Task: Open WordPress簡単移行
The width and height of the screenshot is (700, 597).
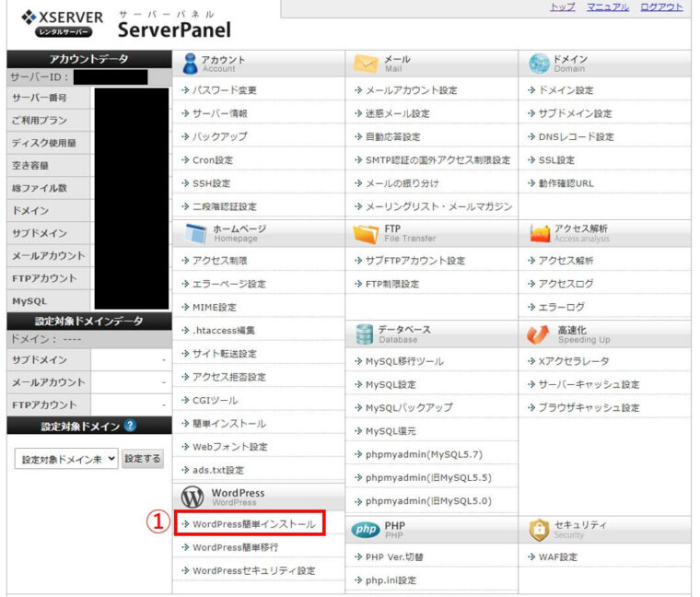Action: tap(235, 547)
